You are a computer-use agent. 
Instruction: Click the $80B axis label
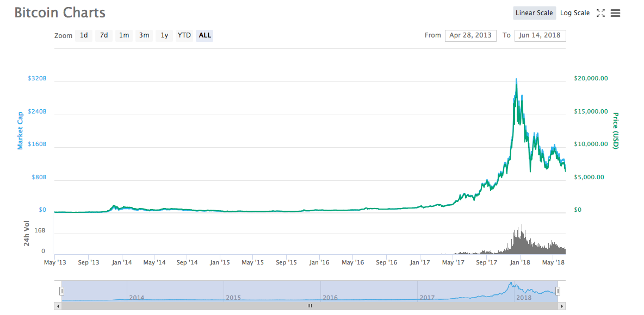pos(39,178)
